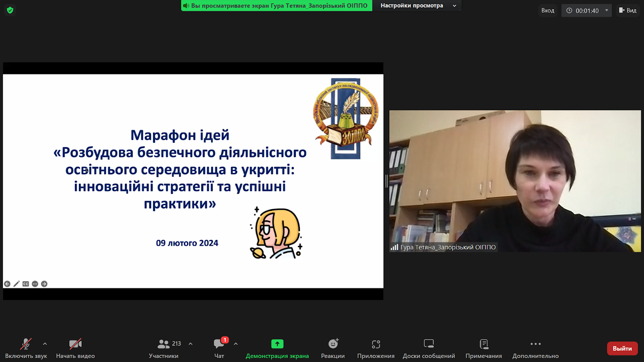Go to next slide arrow in presentation
644x362 pixels.
tap(44, 284)
